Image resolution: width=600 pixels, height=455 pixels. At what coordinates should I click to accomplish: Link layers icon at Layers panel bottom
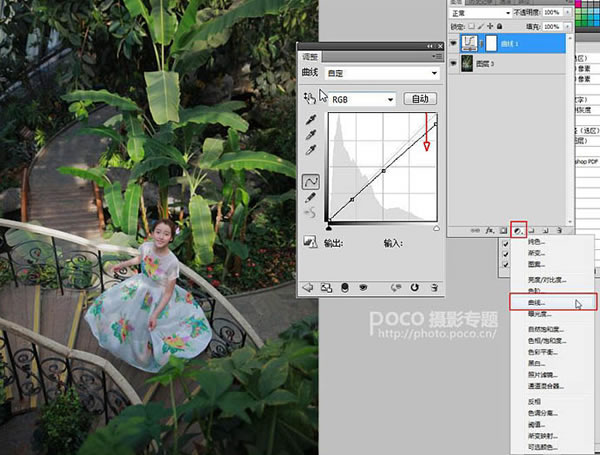point(474,231)
